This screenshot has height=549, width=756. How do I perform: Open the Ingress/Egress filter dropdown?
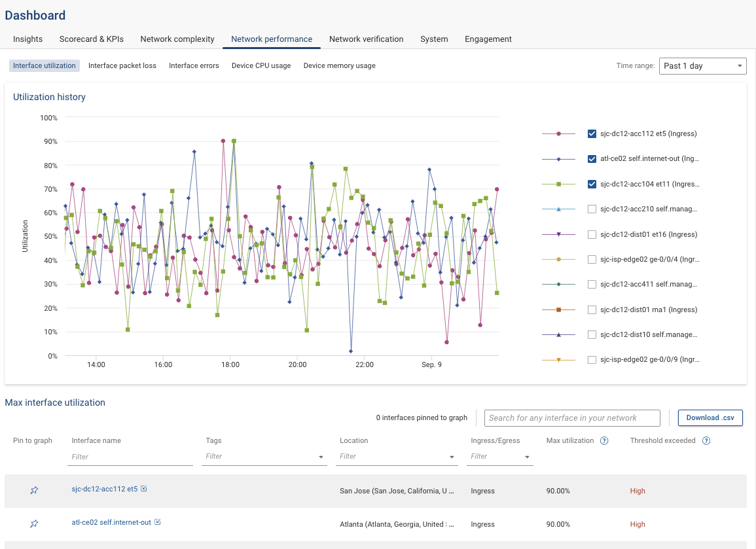(527, 457)
